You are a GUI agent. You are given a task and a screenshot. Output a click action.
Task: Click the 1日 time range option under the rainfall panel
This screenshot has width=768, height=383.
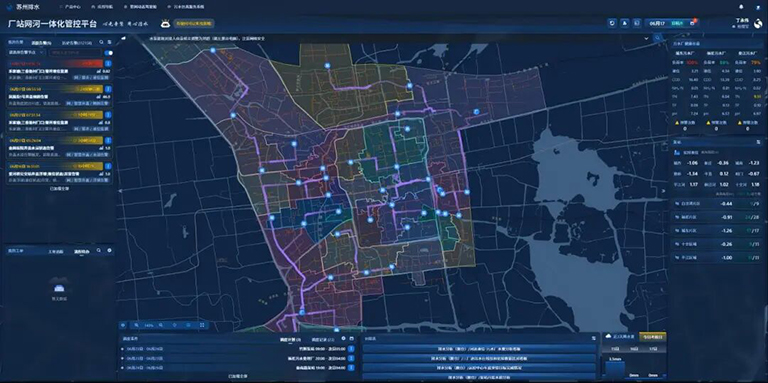614,349
